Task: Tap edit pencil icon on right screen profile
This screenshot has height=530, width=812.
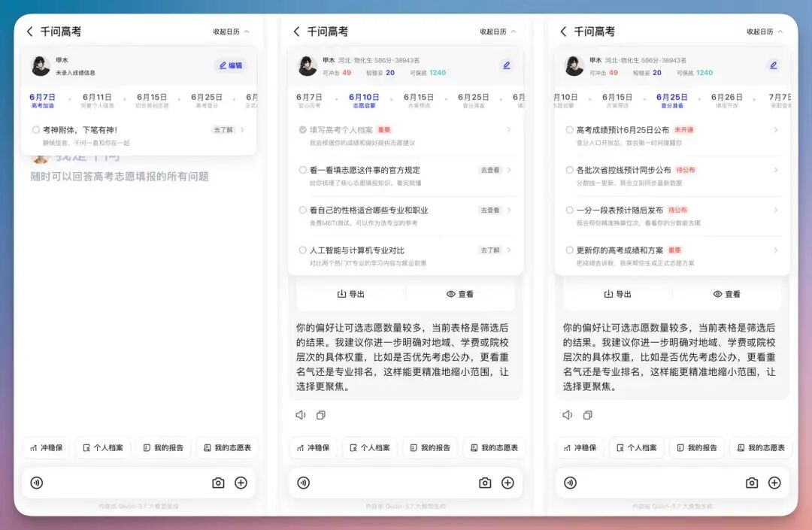Action: pos(773,65)
